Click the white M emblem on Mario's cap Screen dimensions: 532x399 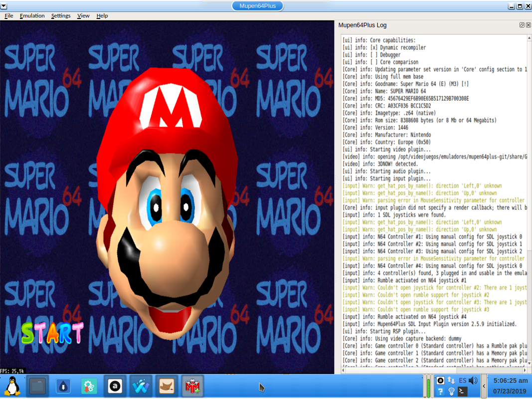171,106
